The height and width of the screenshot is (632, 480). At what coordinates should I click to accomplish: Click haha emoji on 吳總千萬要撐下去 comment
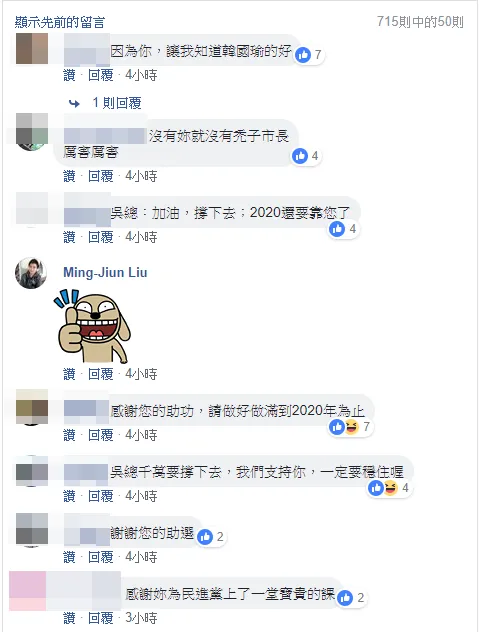pos(390,488)
